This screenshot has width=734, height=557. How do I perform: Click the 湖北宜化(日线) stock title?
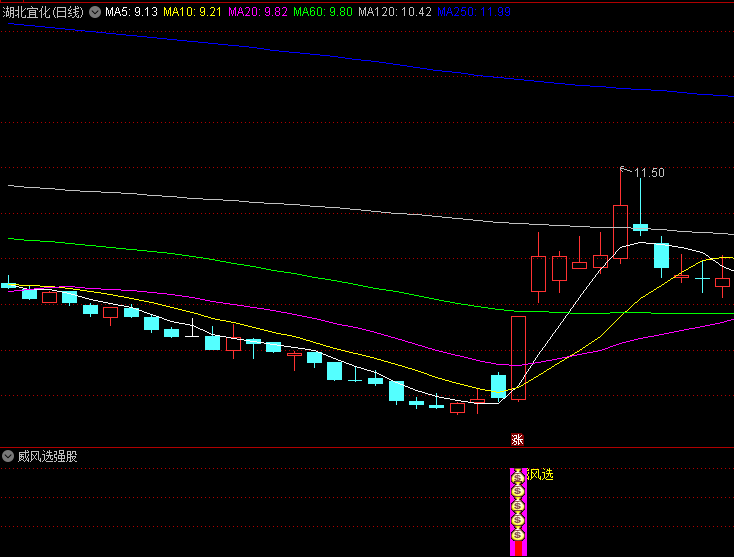(43, 12)
